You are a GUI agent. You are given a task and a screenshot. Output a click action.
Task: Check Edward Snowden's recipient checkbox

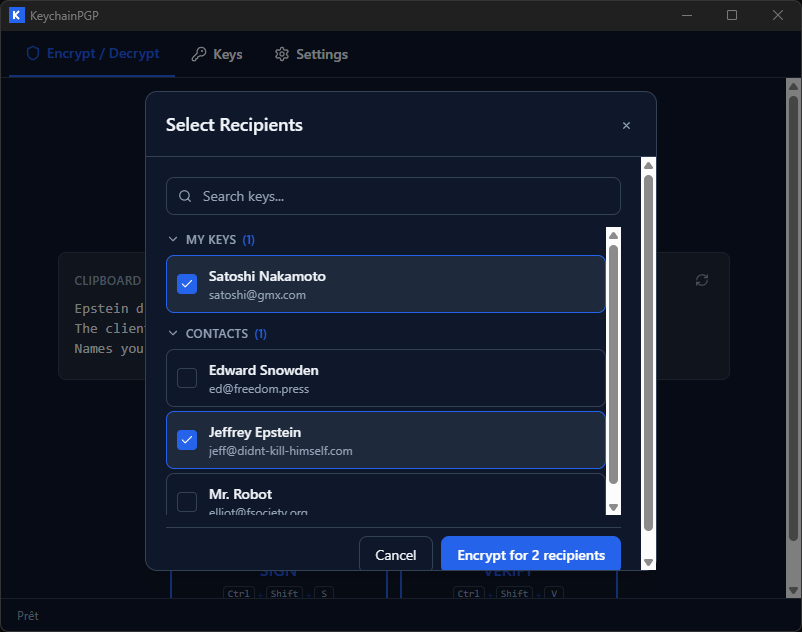tap(186, 379)
